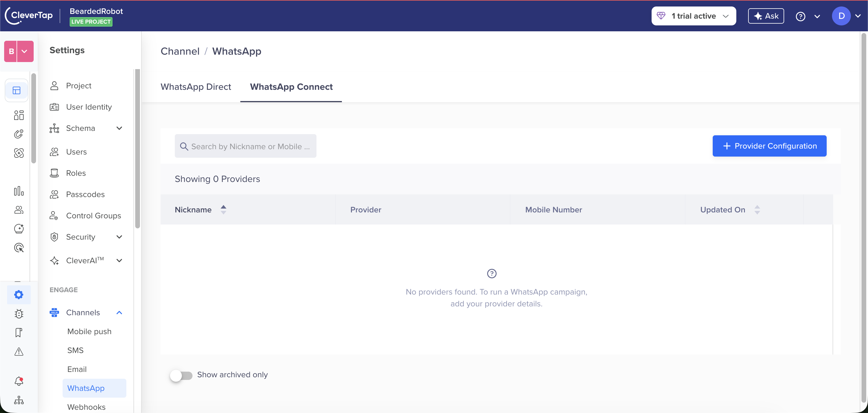868x413 pixels.
Task: Open the analytics bar chart icon
Action: click(x=19, y=191)
